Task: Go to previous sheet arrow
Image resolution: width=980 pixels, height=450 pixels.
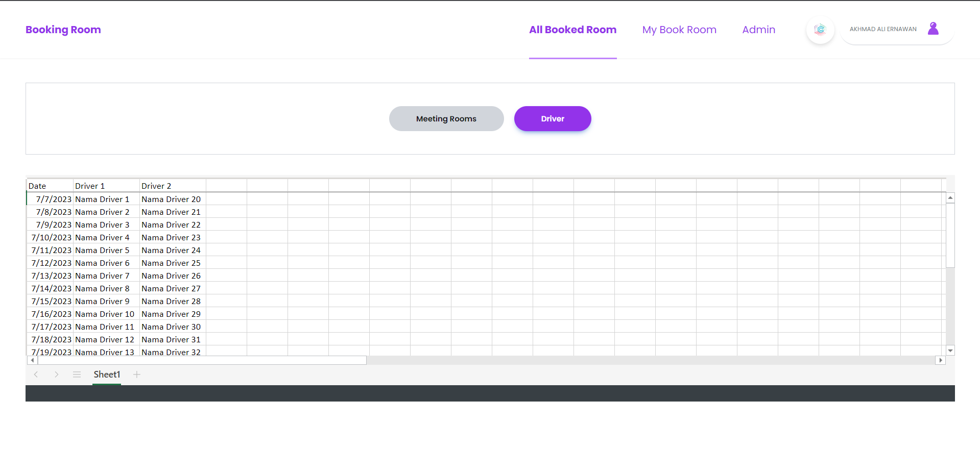Action: click(36, 374)
